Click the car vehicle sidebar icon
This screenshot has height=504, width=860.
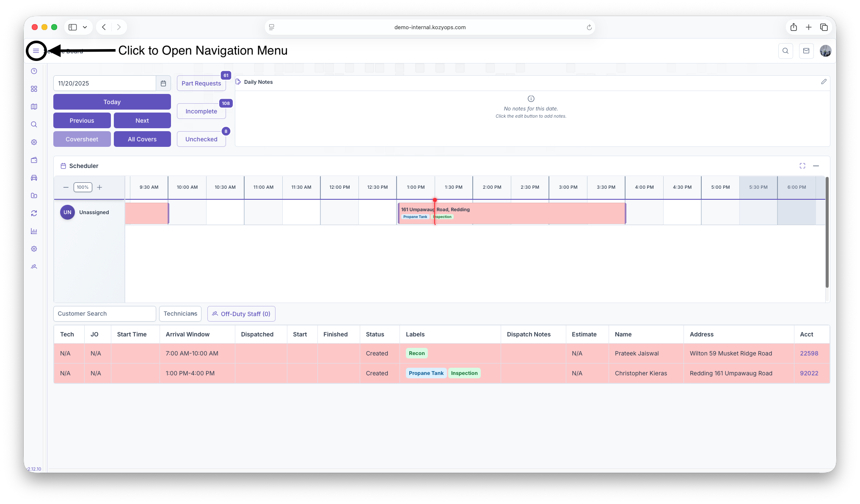pos(34,178)
